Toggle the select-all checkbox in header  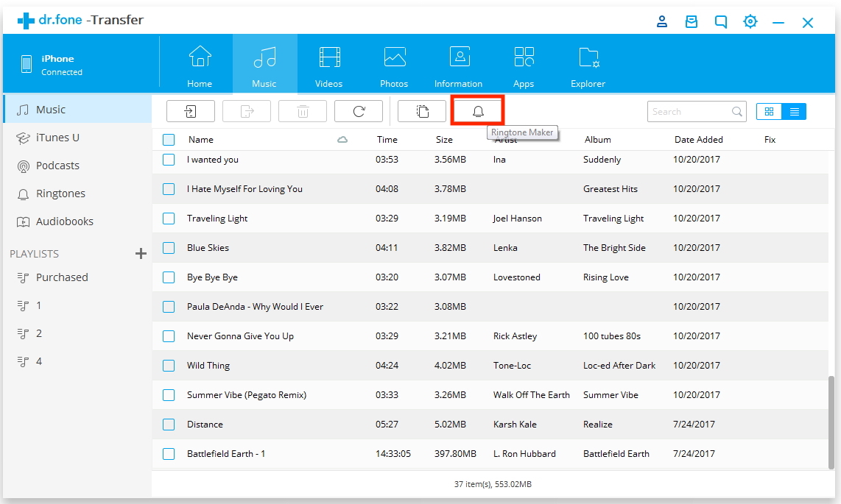pos(169,140)
